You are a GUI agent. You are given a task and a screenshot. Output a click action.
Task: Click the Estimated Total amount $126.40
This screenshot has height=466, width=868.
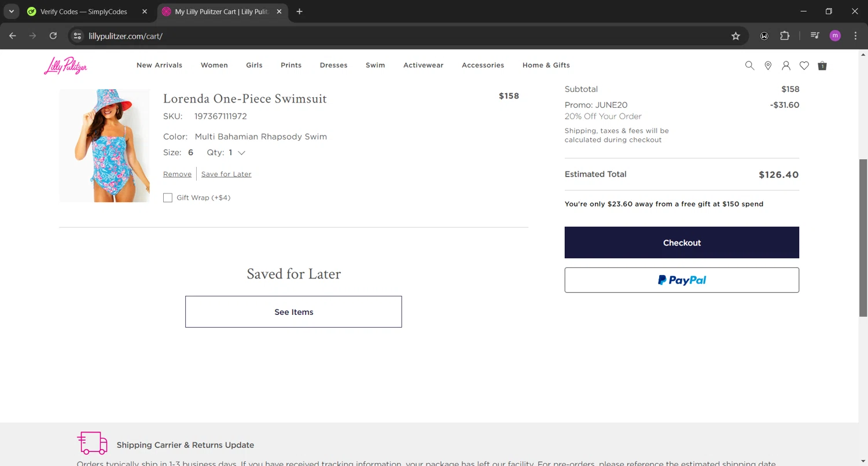click(779, 175)
